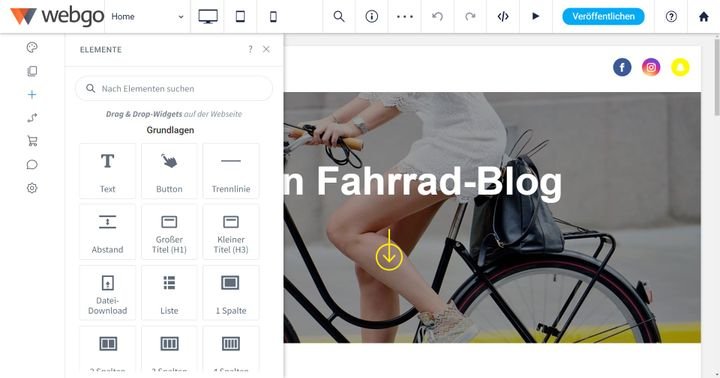
Task: Open the design palette in sidebar
Action: 32,47
